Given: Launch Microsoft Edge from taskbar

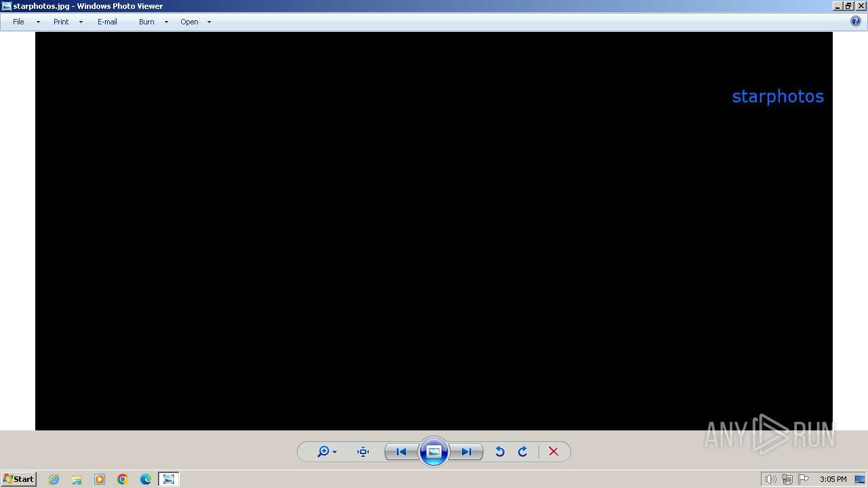Looking at the screenshot, I should pos(146,479).
